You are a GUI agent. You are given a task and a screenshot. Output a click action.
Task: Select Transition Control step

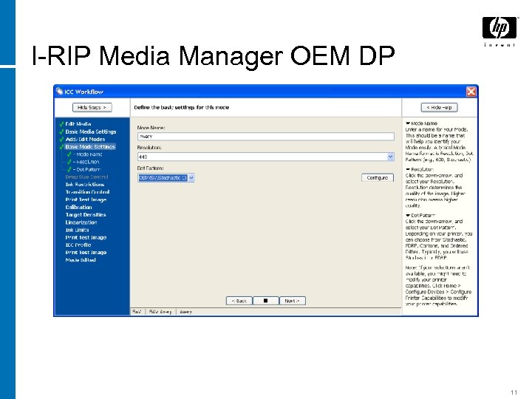pos(87,192)
